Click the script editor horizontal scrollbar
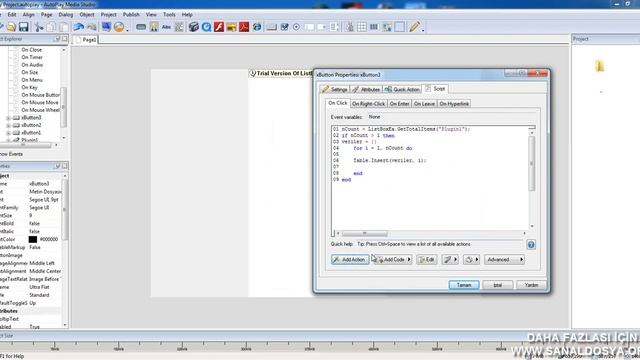The image size is (640, 360). coord(364,233)
